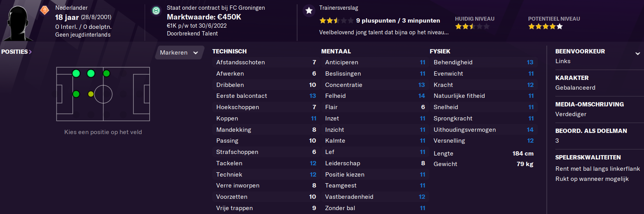Click the Felheid mental attribute row
This screenshot has height=214, width=644.
[375, 96]
